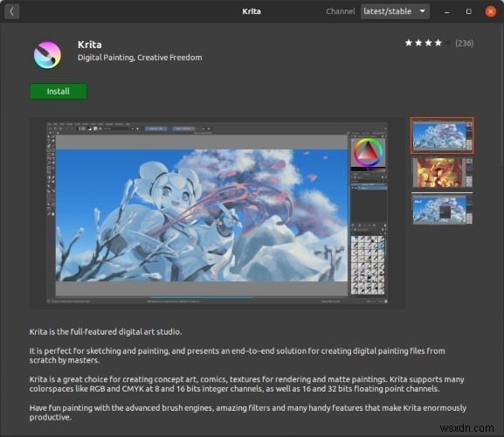The width and height of the screenshot is (504, 437).
Task: Select the first snowy painting screenshot thumbnail
Action: click(x=442, y=135)
